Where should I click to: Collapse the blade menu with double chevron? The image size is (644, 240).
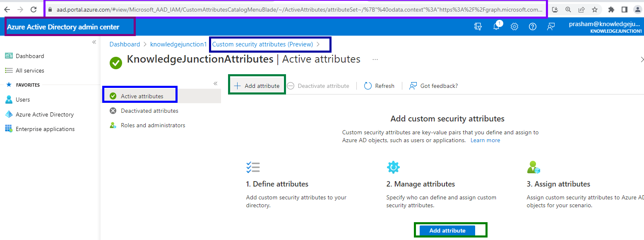(x=215, y=83)
